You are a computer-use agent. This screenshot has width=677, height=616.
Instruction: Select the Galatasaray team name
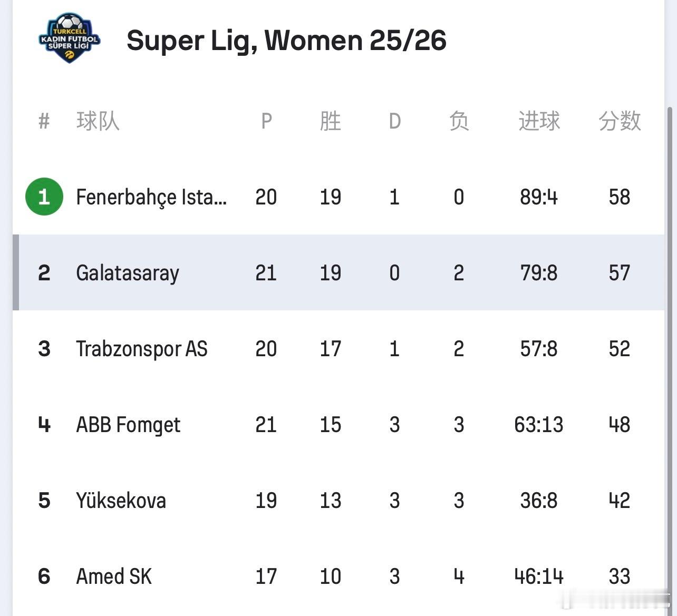point(128,273)
